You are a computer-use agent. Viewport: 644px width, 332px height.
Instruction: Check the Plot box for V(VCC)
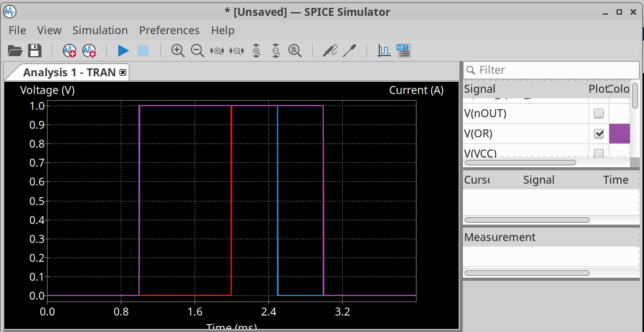tap(599, 153)
